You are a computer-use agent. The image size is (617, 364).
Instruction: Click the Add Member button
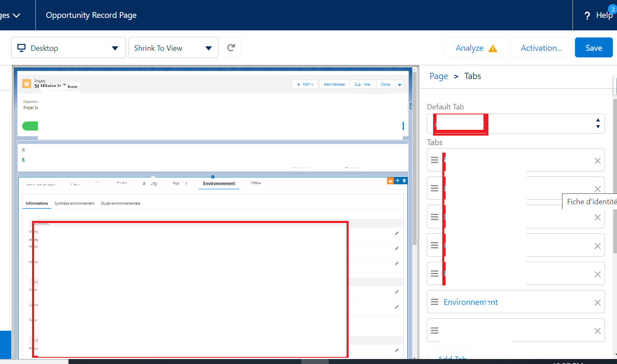click(x=335, y=84)
